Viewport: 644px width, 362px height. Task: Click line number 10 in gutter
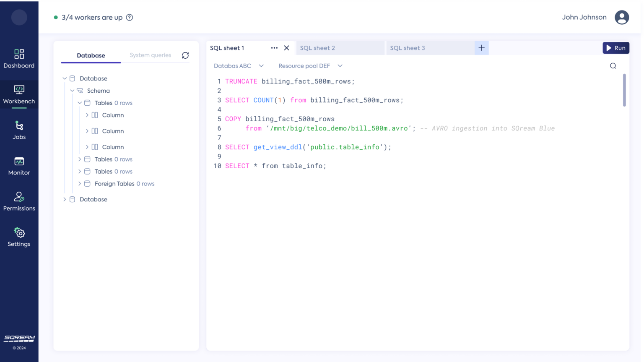tap(217, 166)
